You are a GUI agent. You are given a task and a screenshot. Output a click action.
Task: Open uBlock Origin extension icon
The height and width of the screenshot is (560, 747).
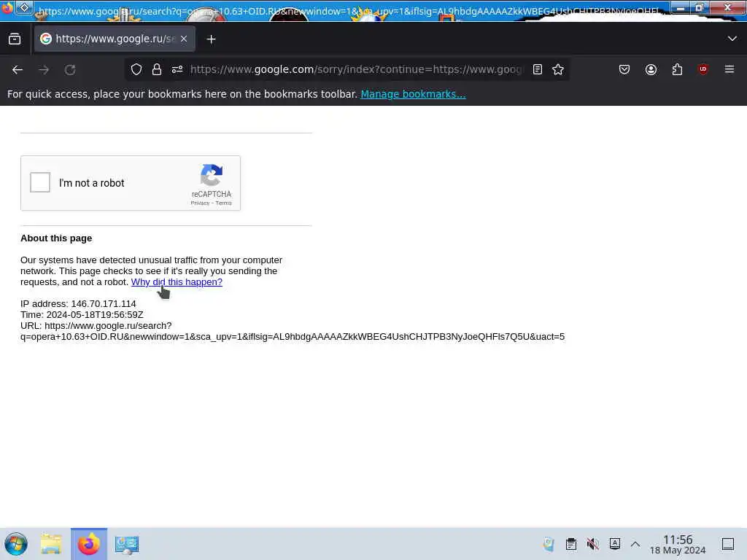[x=703, y=69]
